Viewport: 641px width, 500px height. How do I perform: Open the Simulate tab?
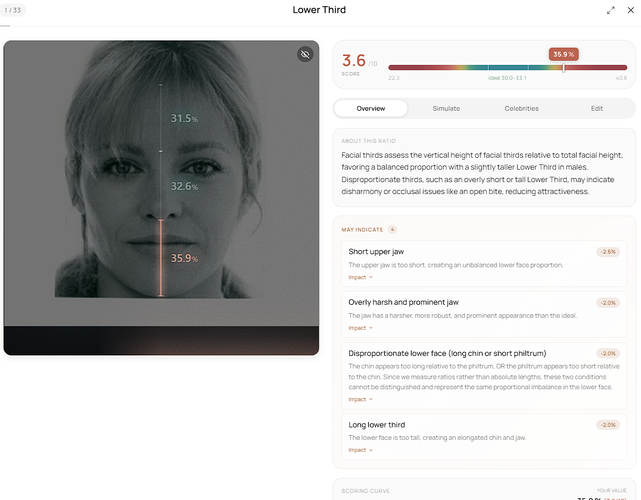446,108
